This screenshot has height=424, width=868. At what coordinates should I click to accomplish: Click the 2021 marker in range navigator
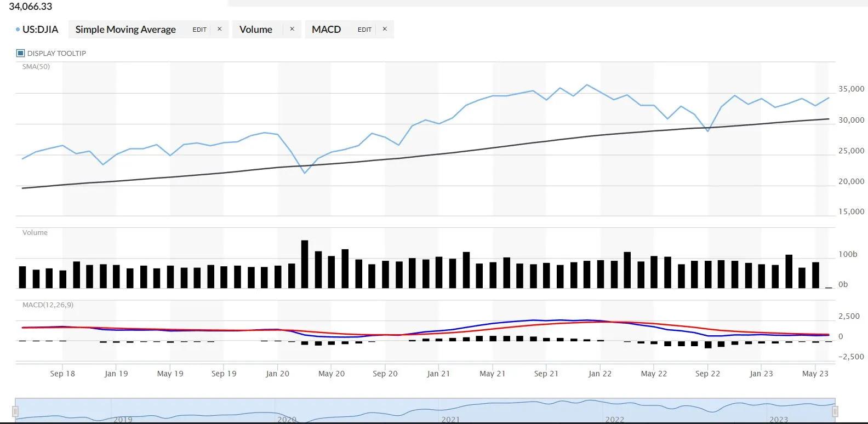coord(450,420)
